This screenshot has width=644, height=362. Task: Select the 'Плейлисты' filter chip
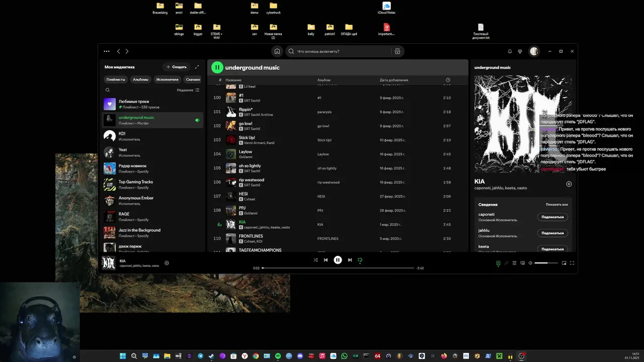coord(116,79)
